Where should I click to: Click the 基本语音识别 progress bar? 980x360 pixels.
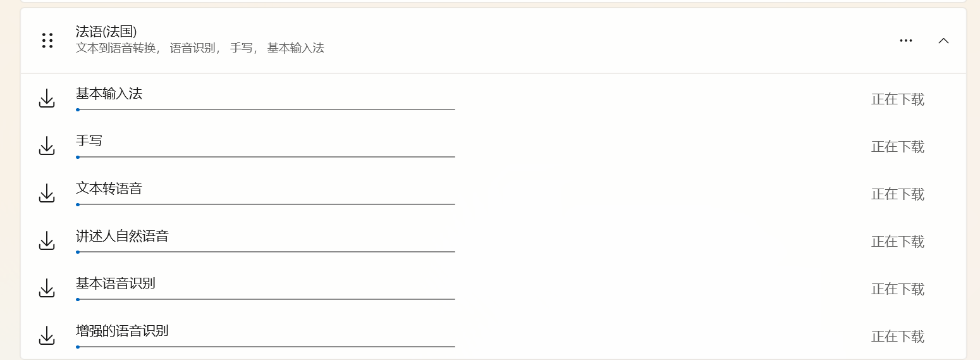point(266,299)
